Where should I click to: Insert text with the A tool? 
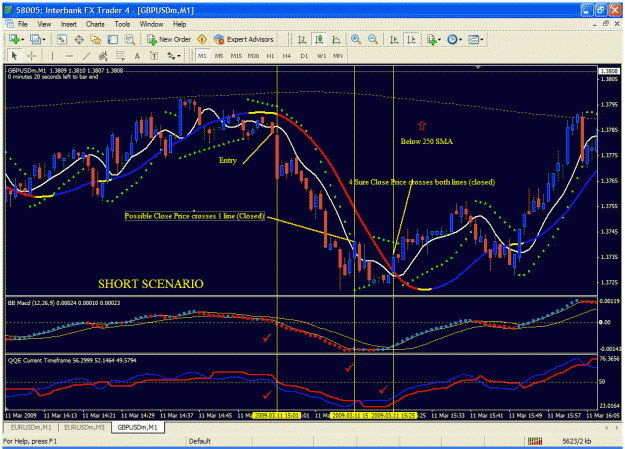[x=137, y=56]
